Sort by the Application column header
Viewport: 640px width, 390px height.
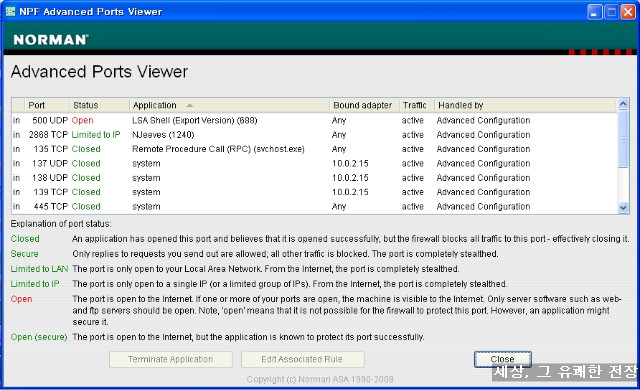click(x=229, y=105)
